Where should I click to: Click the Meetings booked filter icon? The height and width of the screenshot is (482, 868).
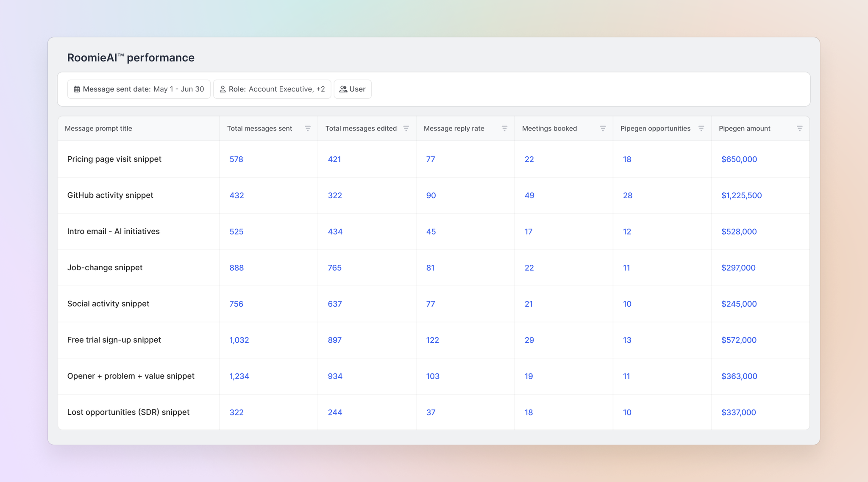click(x=603, y=128)
